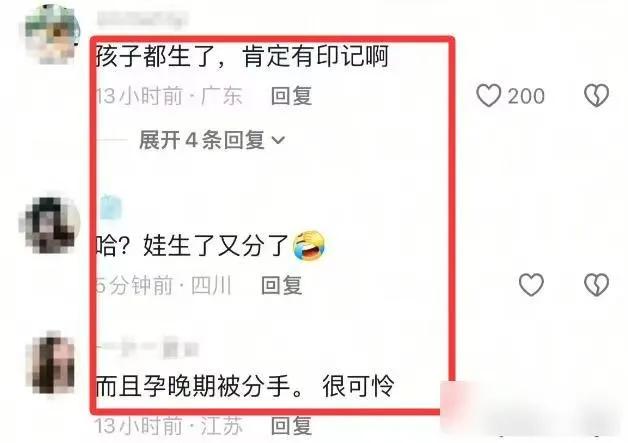Screen dimensions: 628x443
Task: Open the second commenter's blurred username
Action: 111,208
